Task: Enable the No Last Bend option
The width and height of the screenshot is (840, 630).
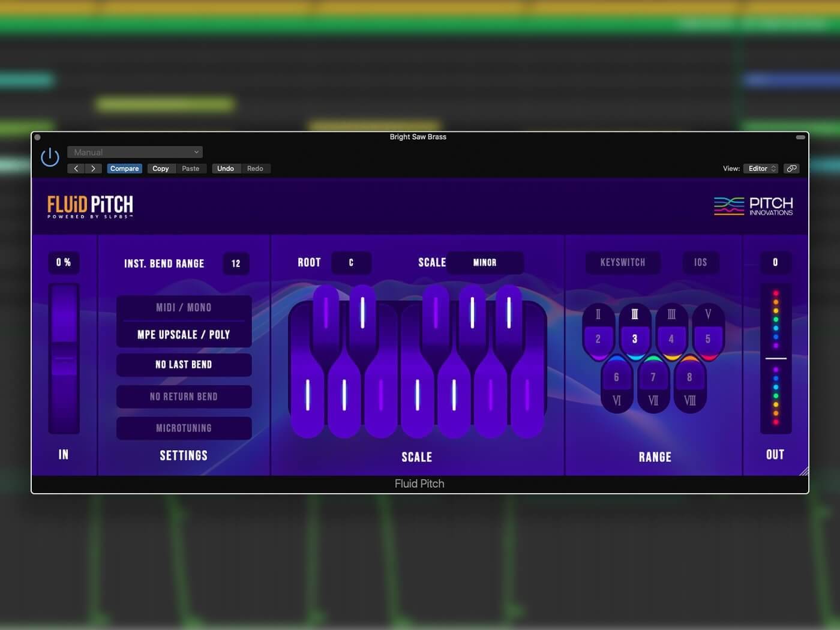Action: 184,364
